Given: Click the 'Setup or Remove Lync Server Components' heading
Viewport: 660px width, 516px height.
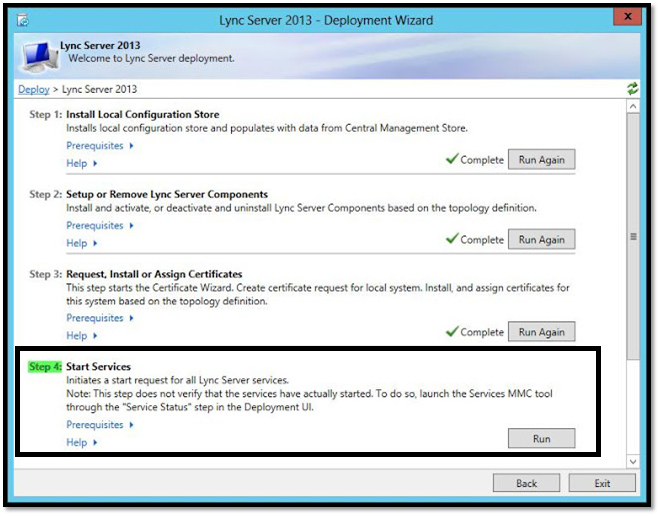Looking at the screenshot, I should coord(167,194).
